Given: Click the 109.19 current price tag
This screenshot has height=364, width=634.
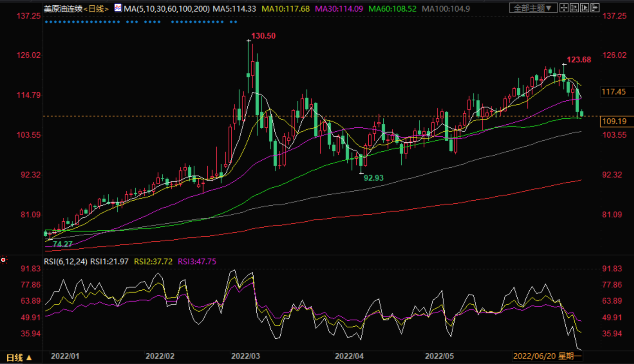Looking at the screenshot, I should 614,121.
